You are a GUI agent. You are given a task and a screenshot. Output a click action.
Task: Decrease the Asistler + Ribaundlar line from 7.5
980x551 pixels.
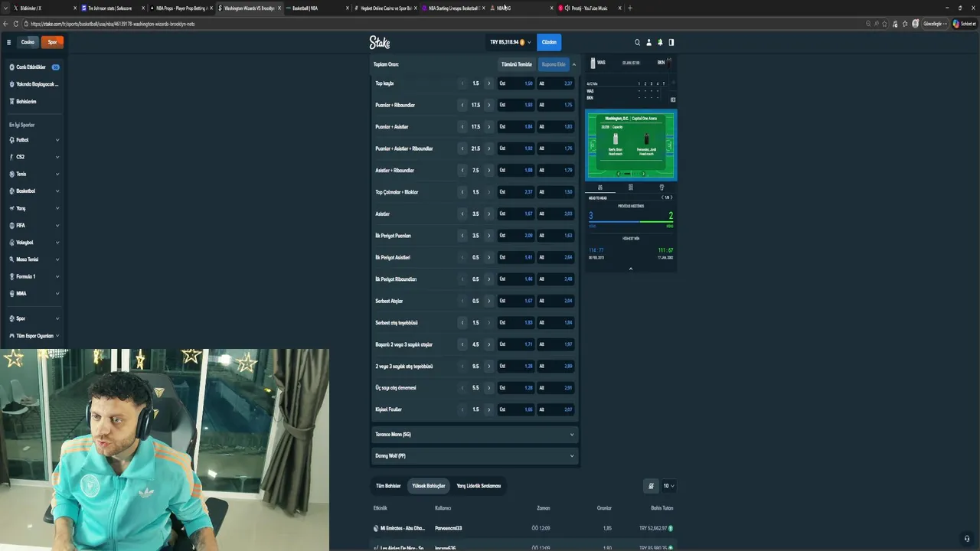point(462,170)
